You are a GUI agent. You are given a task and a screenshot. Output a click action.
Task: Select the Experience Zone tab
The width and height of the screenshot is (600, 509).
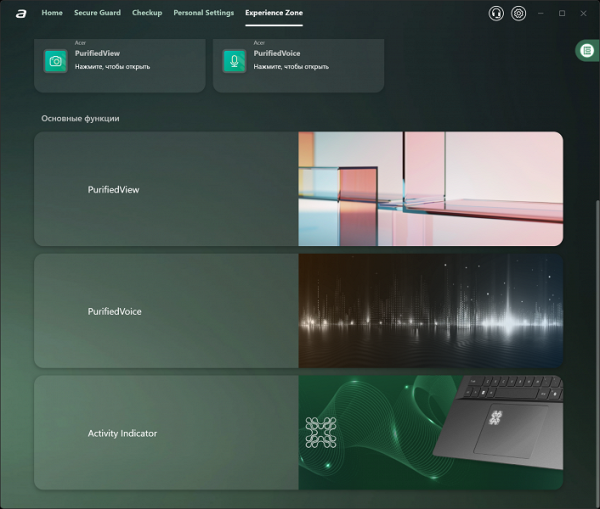click(274, 13)
